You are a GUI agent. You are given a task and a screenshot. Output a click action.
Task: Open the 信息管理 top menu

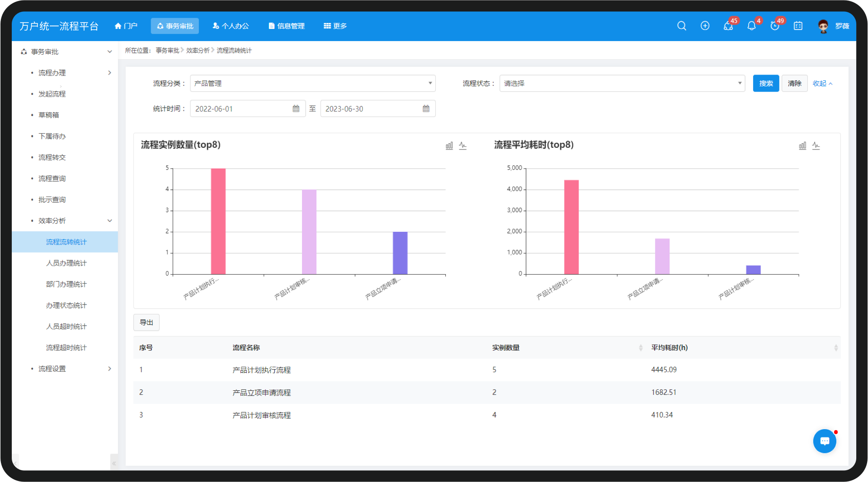[286, 26]
